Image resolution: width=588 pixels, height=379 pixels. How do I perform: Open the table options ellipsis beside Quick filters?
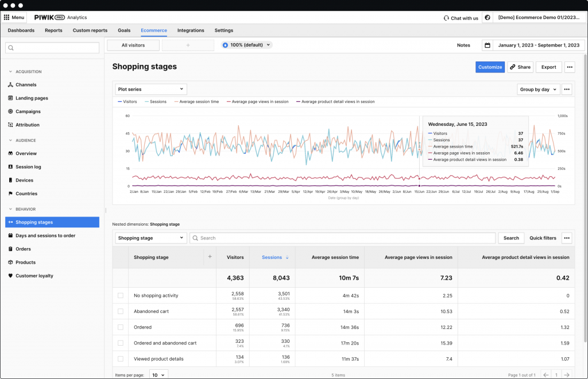click(567, 238)
